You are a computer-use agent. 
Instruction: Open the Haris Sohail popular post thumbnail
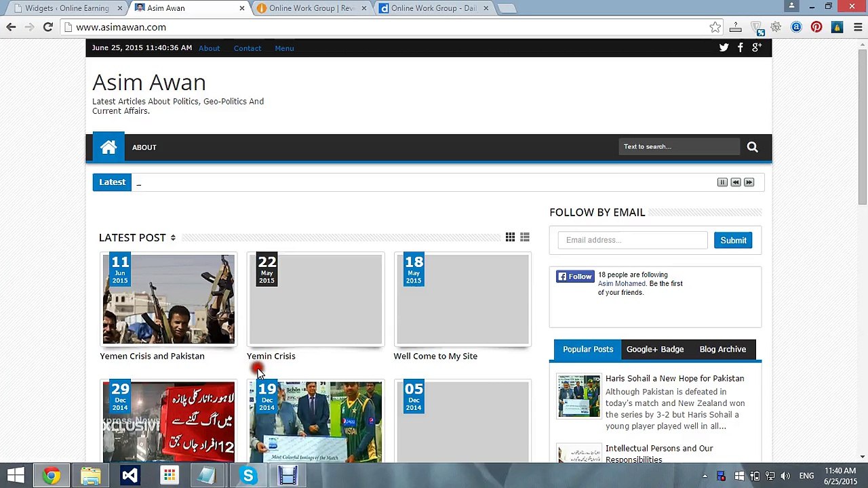[579, 396]
